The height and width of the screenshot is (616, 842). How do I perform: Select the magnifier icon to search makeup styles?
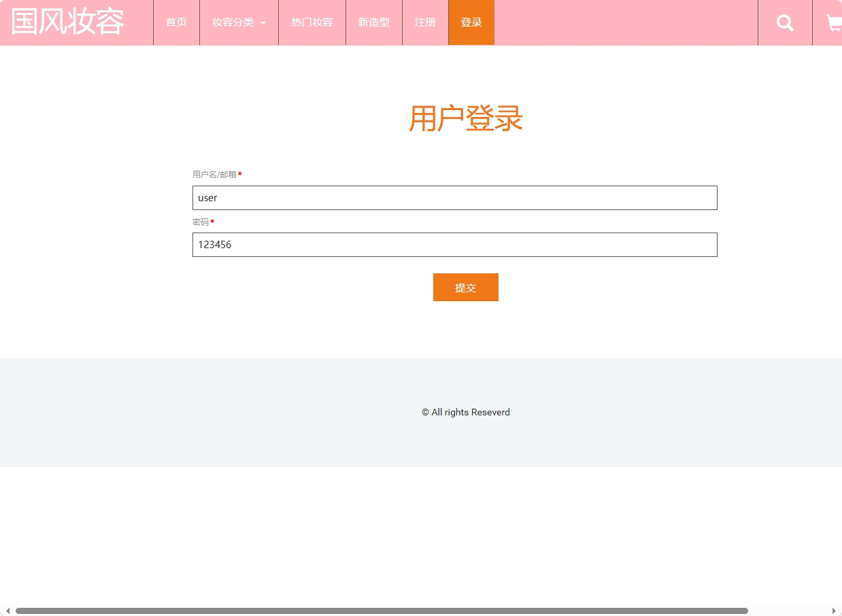[785, 22]
